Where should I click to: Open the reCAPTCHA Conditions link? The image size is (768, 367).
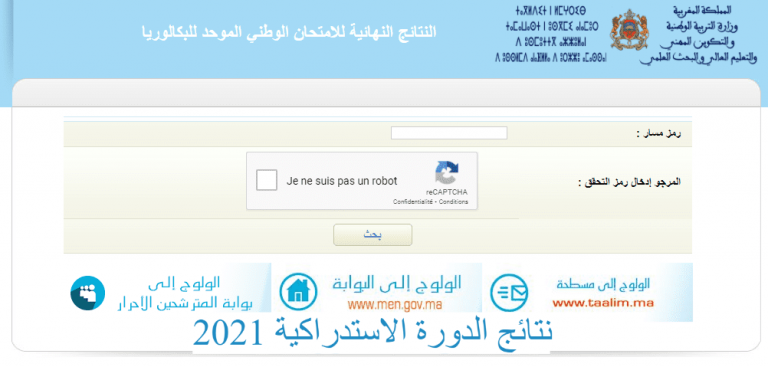(454, 202)
